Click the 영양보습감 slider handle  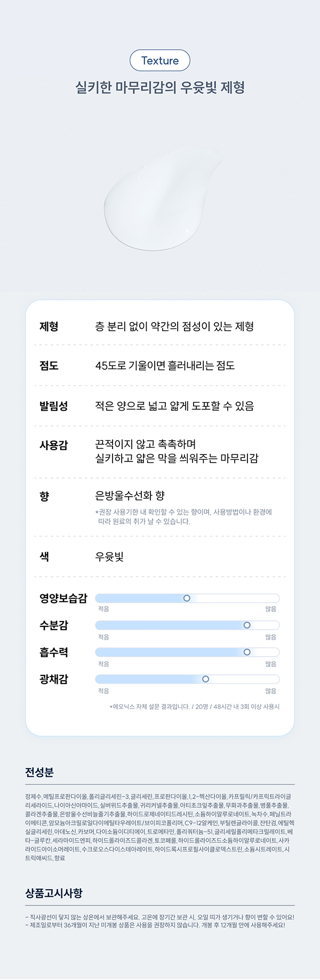pyautogui.click(x=187, y=598)
